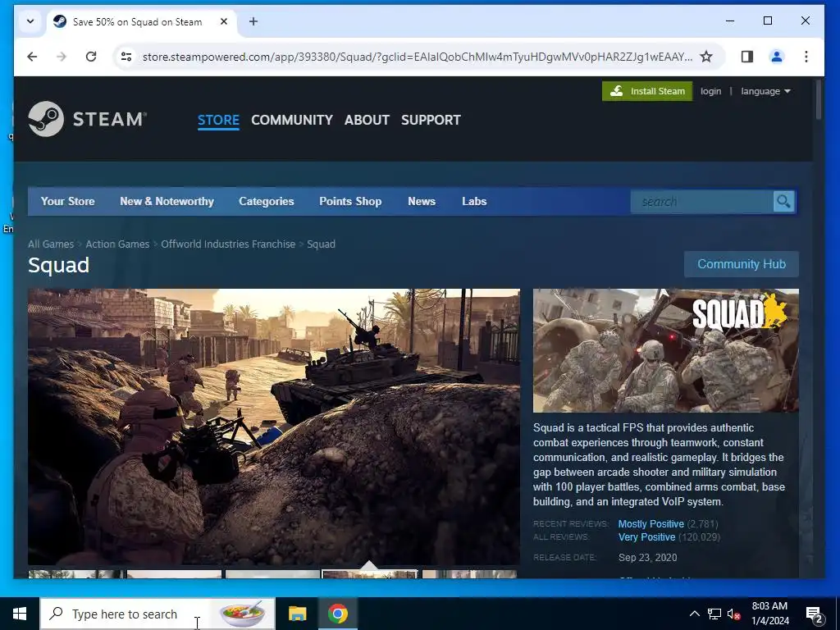Click the browser back arrow
Screen dimensions: 840x630
click(x=32, y=57)
